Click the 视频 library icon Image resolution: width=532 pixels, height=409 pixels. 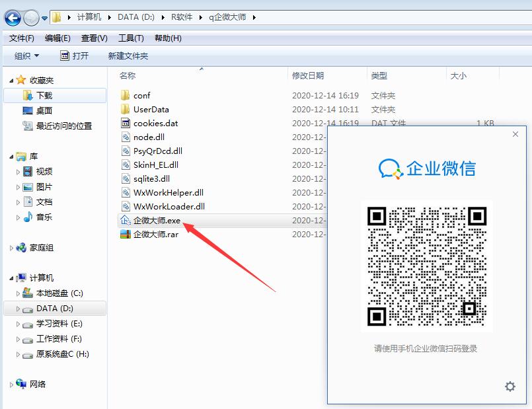click(x=28, y=172)
